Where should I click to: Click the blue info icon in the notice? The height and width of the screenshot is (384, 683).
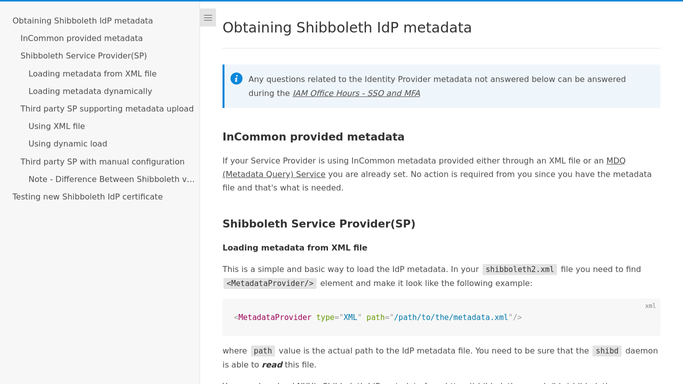click(236, 78)
